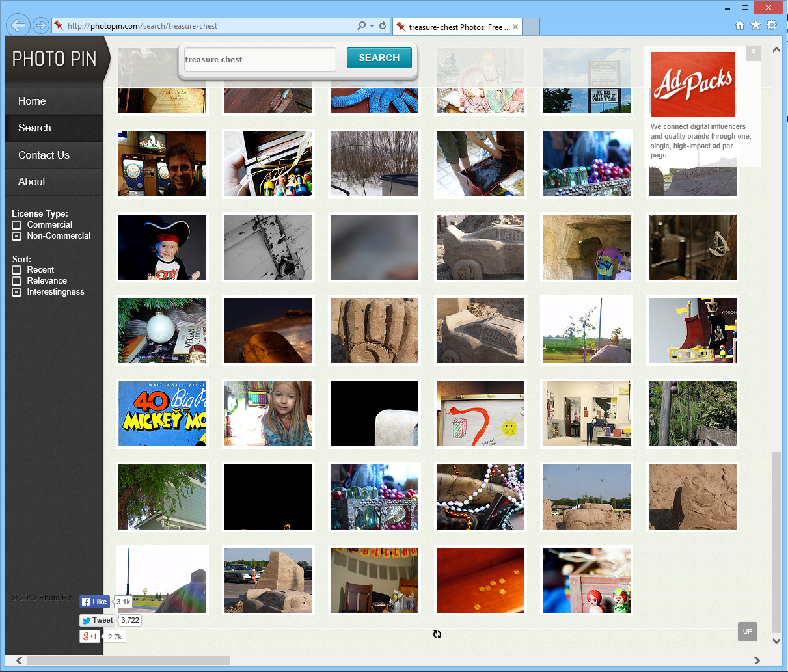Open the Contact Us menu item

point(44,155)
